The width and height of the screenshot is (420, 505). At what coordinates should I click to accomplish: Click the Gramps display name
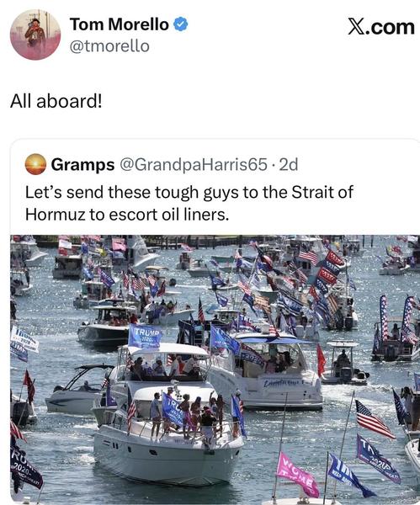point(82,165)
